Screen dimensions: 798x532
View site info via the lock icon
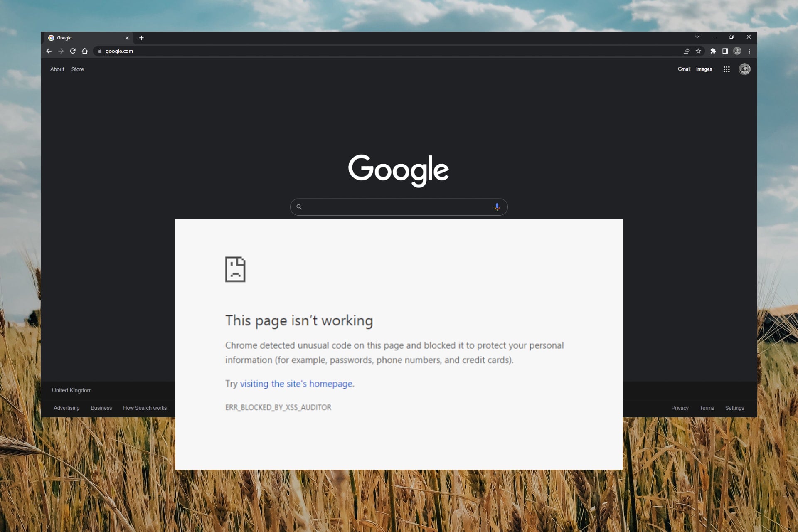pyautogui.click(x=100, y=51)
